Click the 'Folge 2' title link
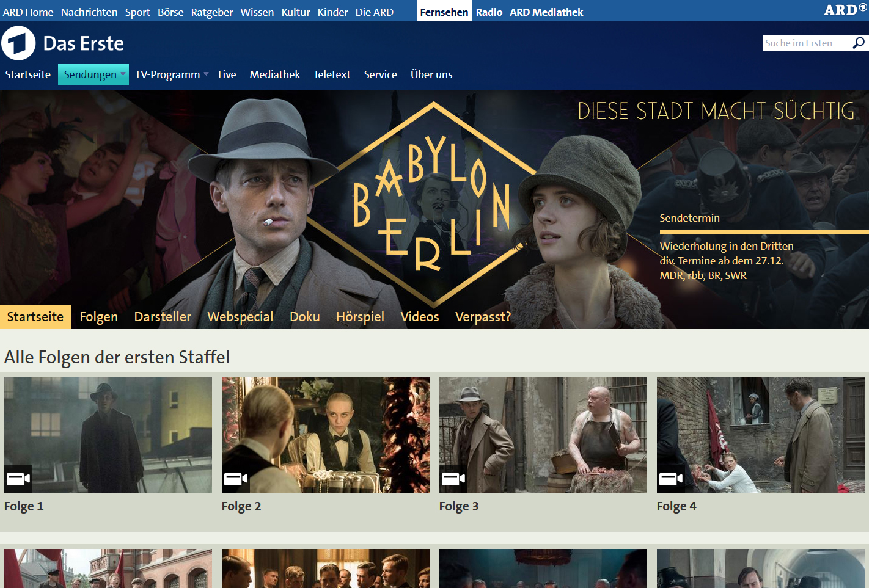The image size is (869, 588). point(241,506)
